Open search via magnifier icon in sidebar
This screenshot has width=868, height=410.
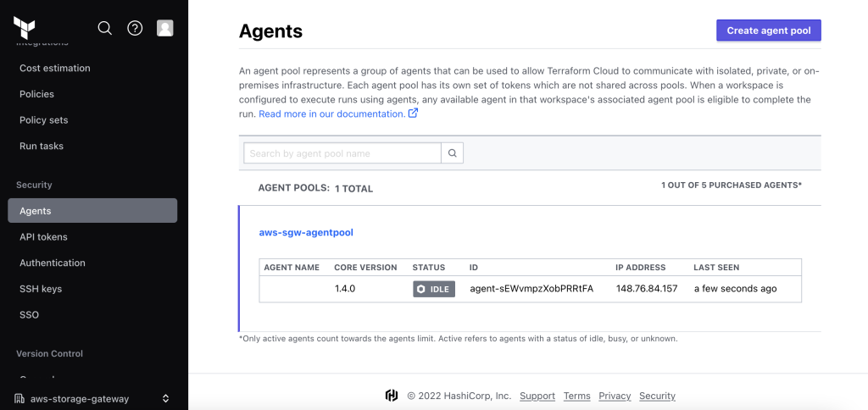(x=104, y=28)
